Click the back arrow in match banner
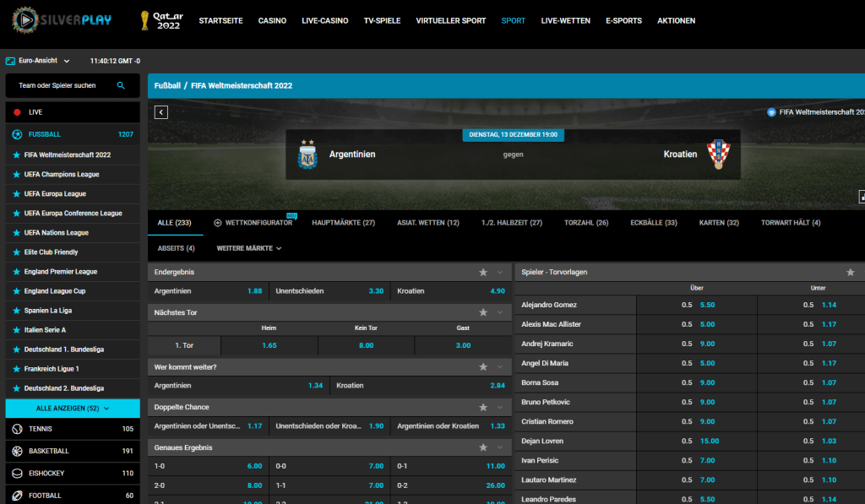 (x=161, y=112)
